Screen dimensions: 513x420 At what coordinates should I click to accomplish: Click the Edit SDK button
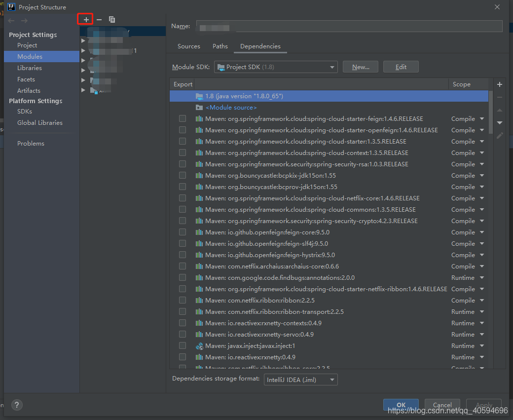(401, 67)
